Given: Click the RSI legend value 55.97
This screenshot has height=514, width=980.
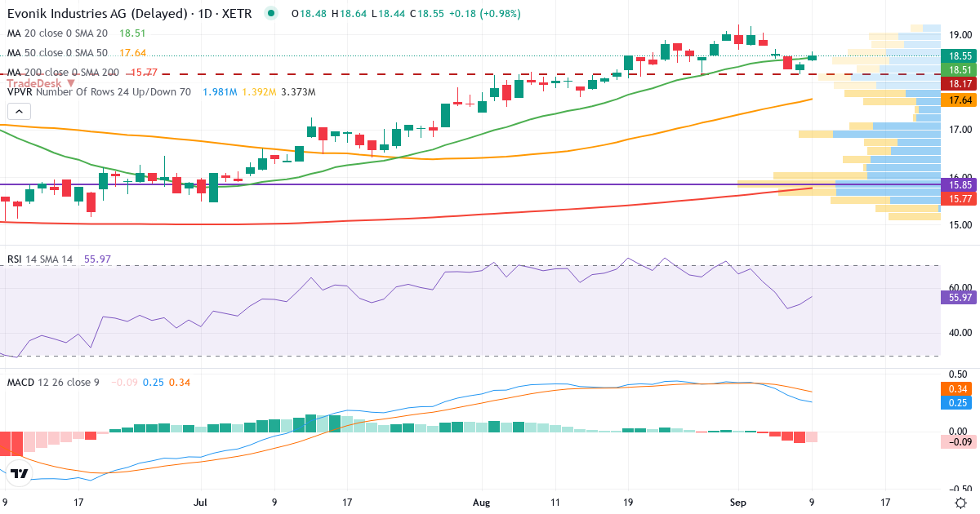Looking at the screenshot, I should click(x=97, y=259).
